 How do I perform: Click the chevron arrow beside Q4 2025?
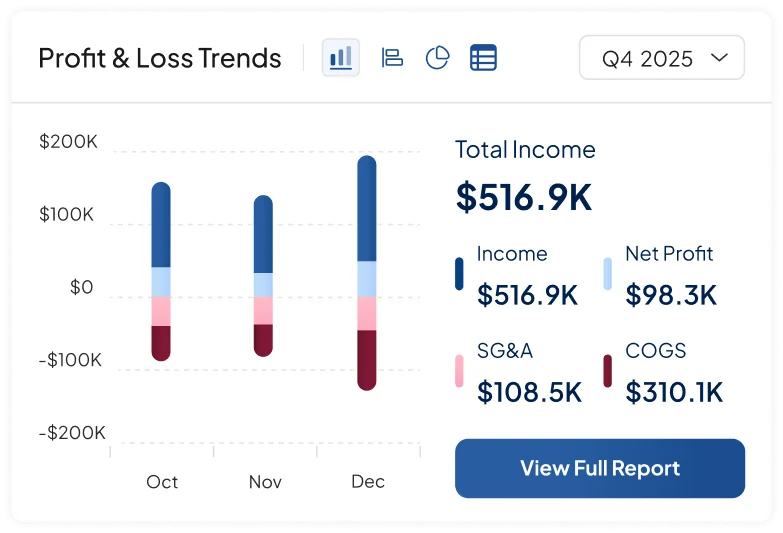[x=719, y=58]
